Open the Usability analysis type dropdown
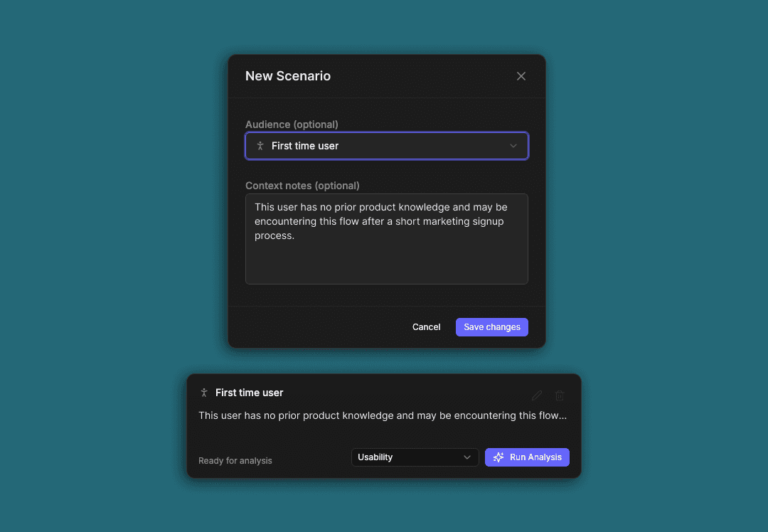 coord(415,457)
